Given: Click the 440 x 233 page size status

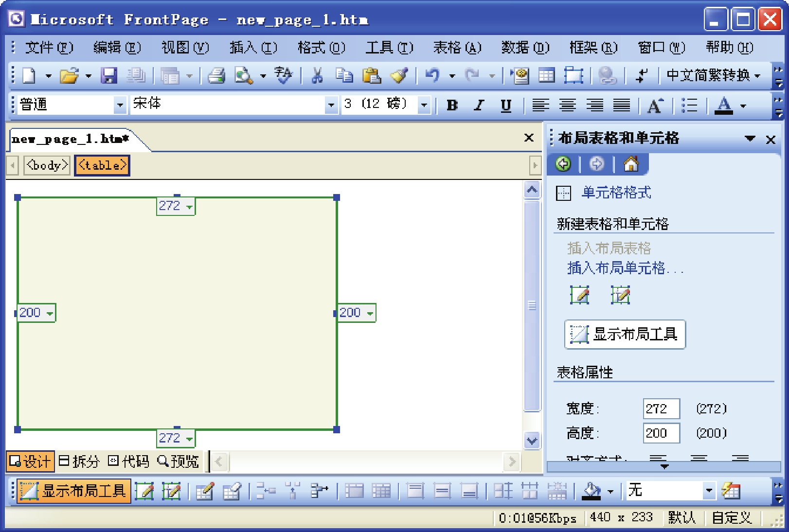Looking at the screenshot, I should click(621, 517).
